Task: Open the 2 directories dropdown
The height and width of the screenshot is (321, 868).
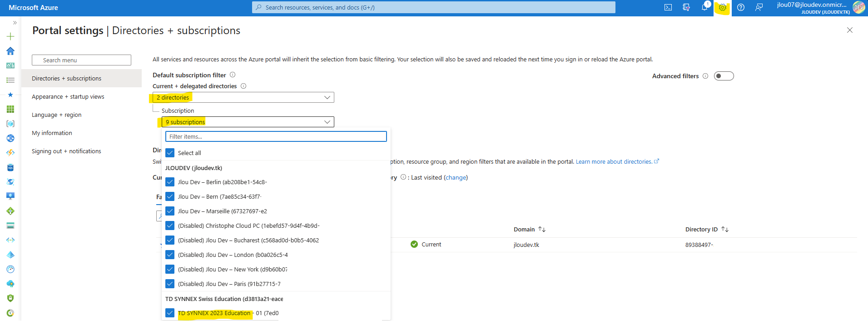Action: tap(243, 97)
